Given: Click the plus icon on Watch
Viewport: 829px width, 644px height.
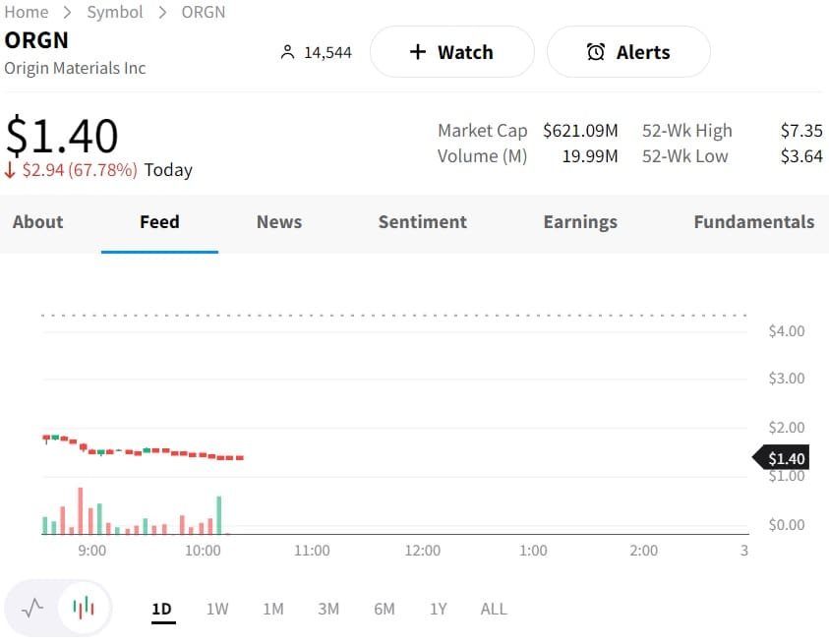Looking at the screenshot, I should pos(418,52).
